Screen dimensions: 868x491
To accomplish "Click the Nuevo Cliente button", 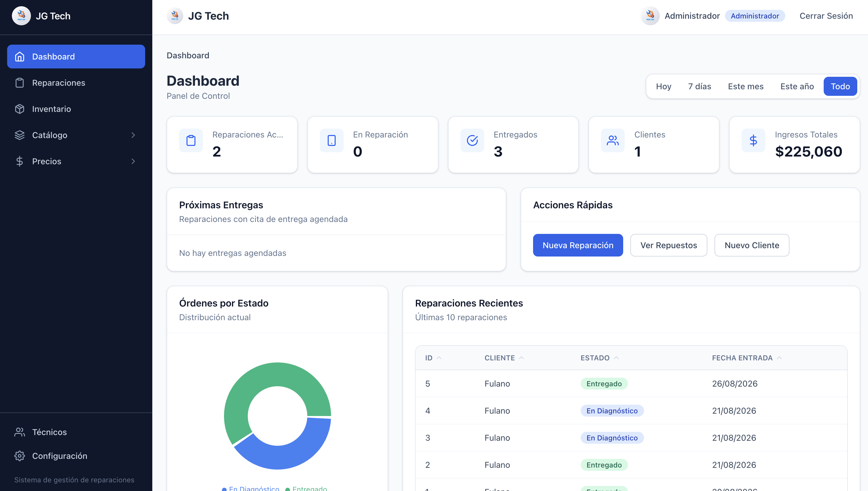I will (x=752, y=245).
